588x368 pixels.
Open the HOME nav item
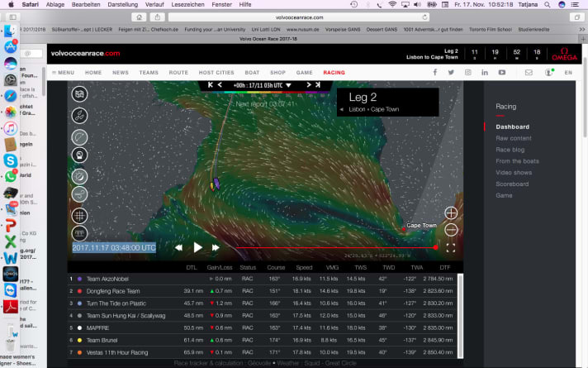pyautogui.click(x=93, y=73)
